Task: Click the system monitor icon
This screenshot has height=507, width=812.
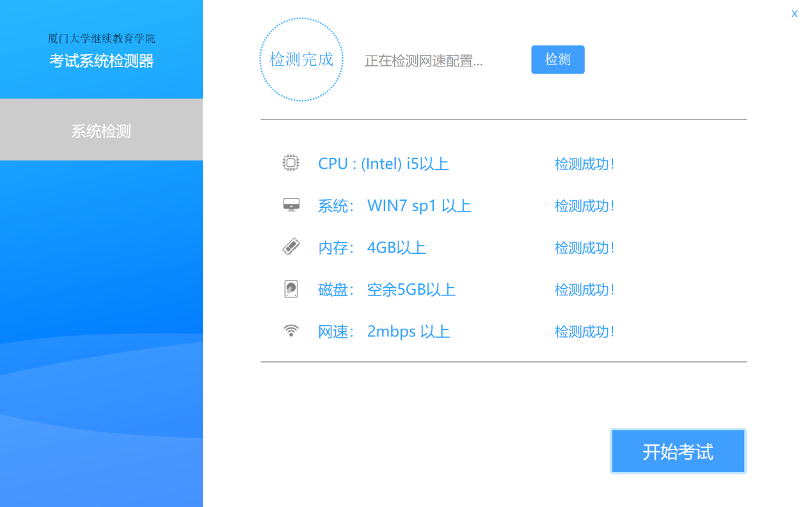Action: 291,205
